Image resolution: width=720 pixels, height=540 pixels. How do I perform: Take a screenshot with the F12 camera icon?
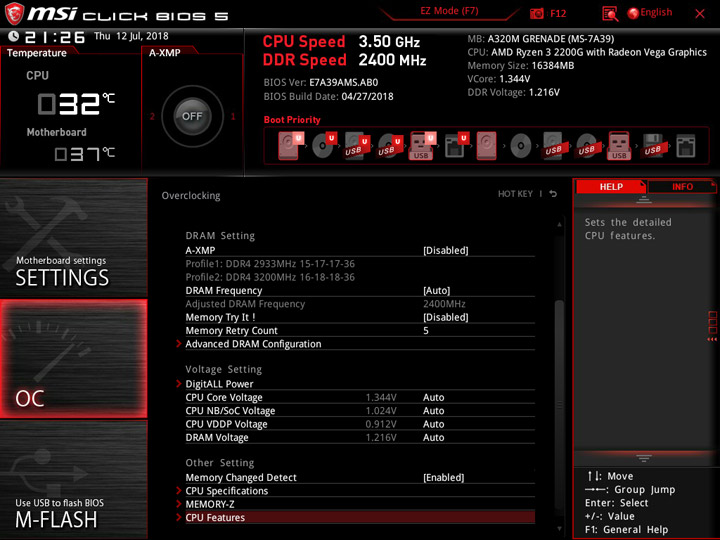point(536,13)
